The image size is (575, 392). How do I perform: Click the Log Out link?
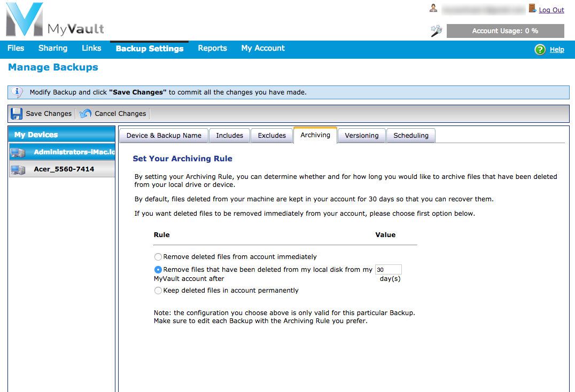(551, 10)
